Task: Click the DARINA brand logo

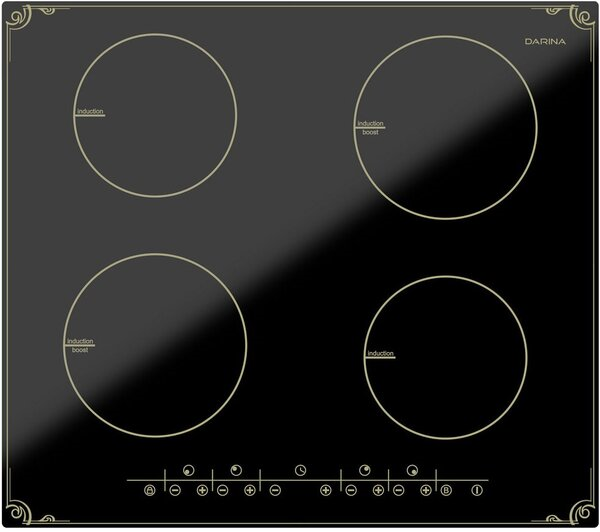Action: click(x=545, y=41)
